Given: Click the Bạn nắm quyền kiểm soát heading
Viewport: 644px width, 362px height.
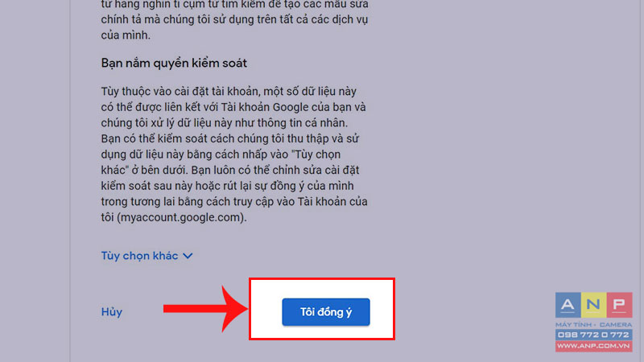Looking at the screenshot, I should (174, 64).
